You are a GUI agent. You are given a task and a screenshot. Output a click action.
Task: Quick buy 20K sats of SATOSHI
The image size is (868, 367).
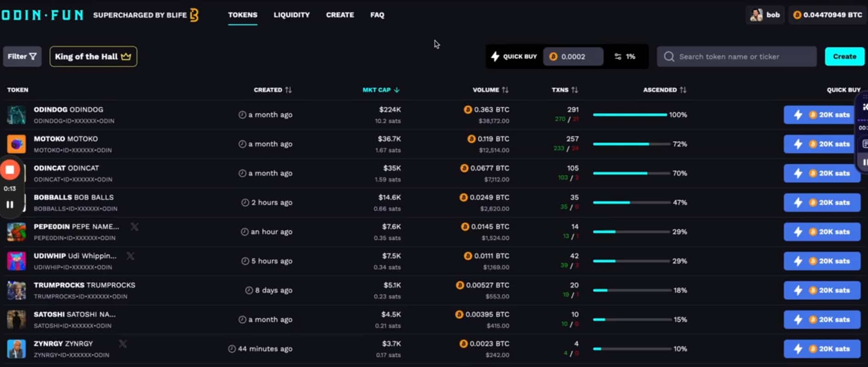(822, 320)
